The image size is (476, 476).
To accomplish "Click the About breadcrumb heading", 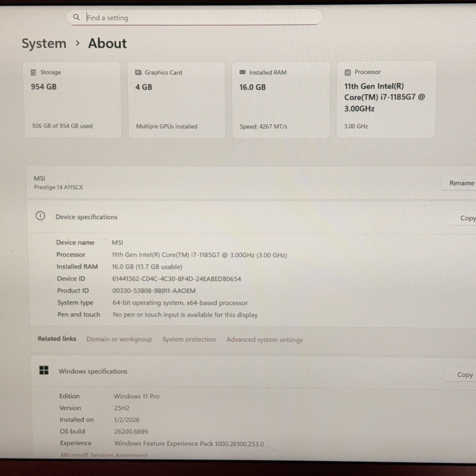I will tap(108, 43).
